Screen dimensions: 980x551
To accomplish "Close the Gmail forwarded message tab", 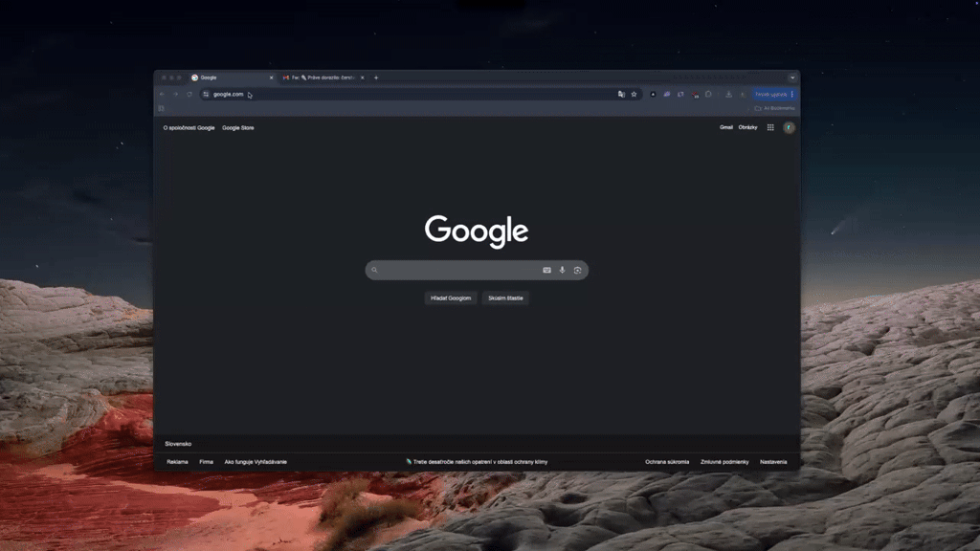I will (363, 77).
